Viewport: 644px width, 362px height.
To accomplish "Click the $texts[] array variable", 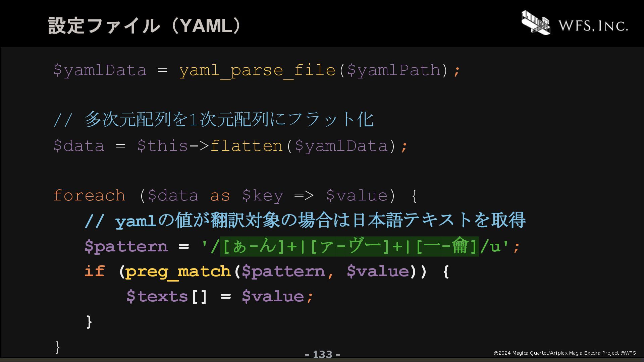I will (167, 297).
